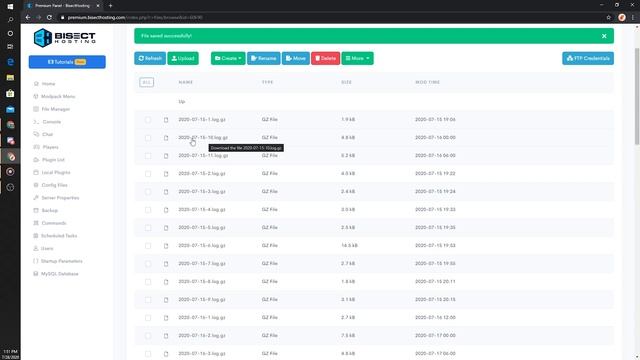Open MySQL Database in the sidebar
The width and height of the screenshot is (640, 360).
tap(56, 273)
